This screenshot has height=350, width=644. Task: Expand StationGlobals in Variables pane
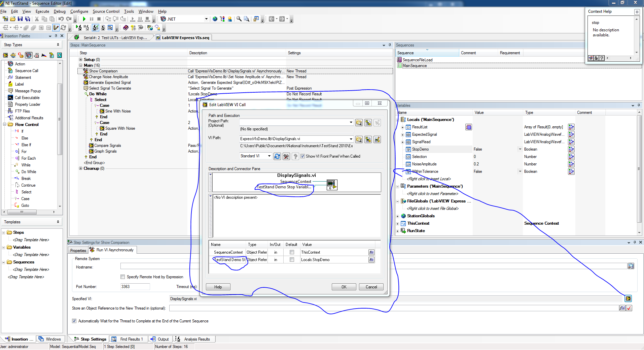tap(397, 216)
